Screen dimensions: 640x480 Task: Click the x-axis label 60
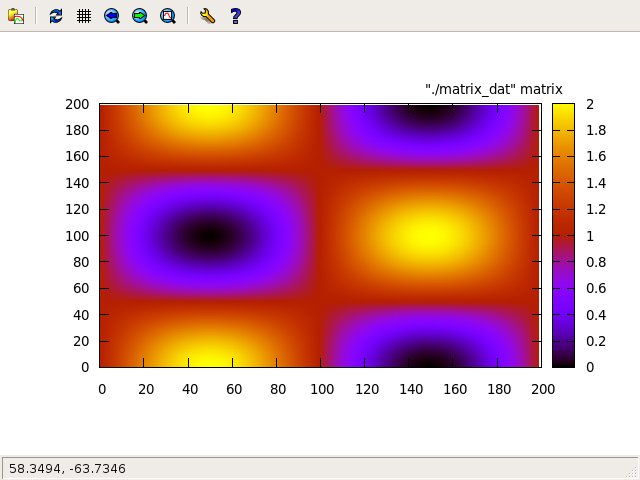pos(234,389)
